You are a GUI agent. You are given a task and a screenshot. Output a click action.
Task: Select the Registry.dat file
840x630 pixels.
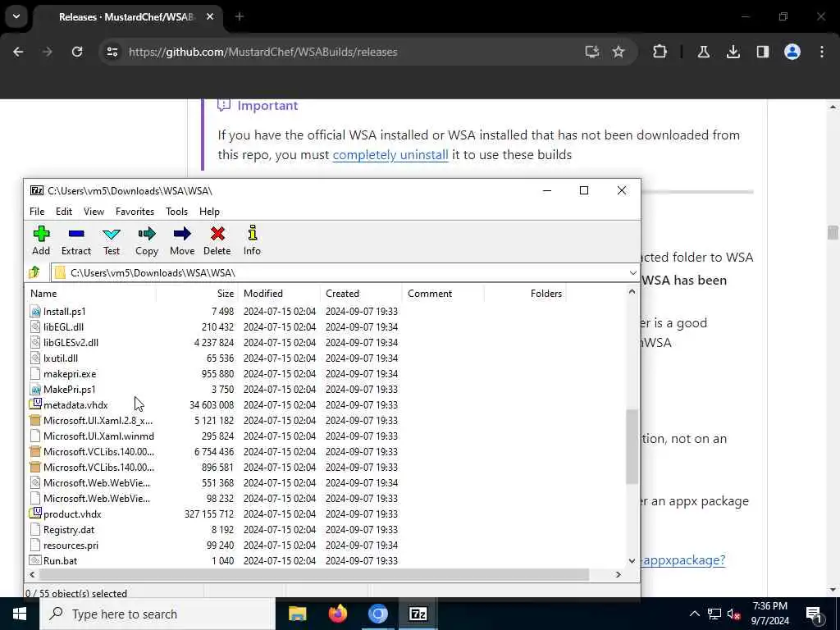[69, 530]
